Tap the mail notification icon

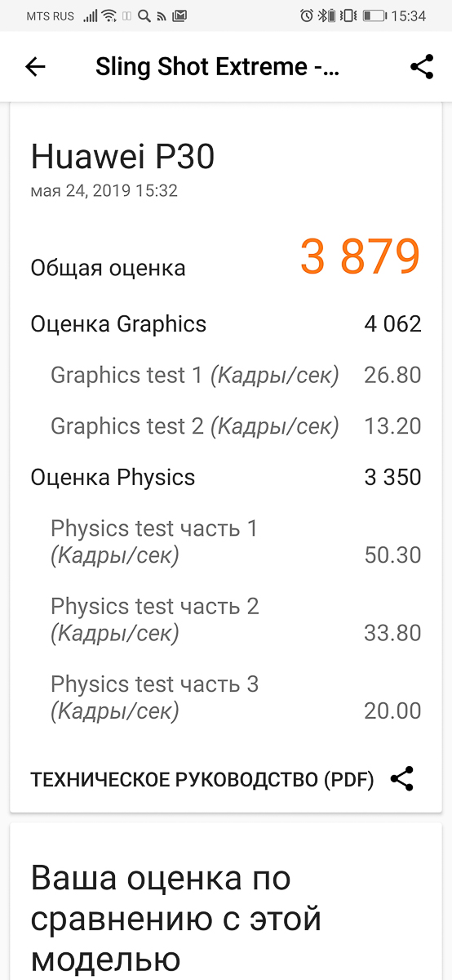(x=179, y=16)
